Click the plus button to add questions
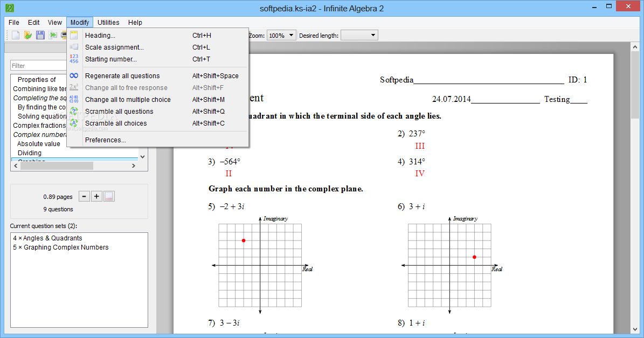644x338 pixels. click(x=96, y=196)
